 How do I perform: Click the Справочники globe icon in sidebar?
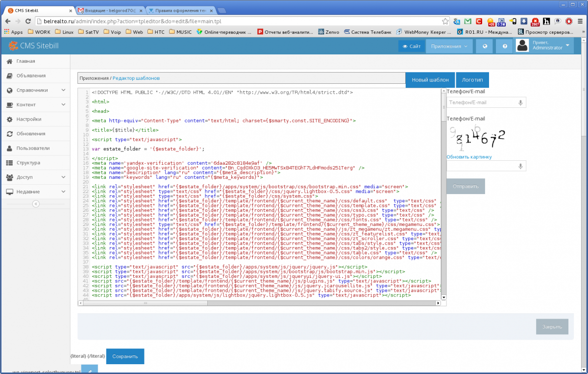coord(9,90)
